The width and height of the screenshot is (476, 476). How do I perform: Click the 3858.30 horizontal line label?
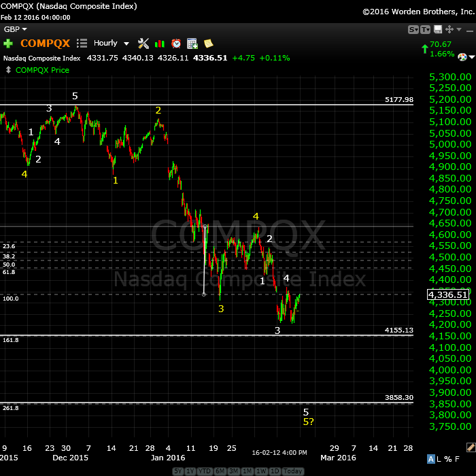(399, 397)
